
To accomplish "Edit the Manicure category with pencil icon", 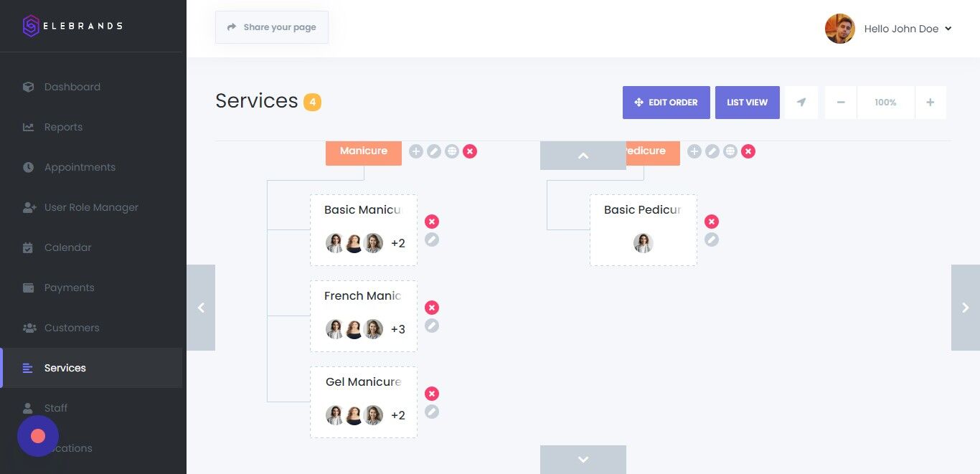I will point(434,151).
